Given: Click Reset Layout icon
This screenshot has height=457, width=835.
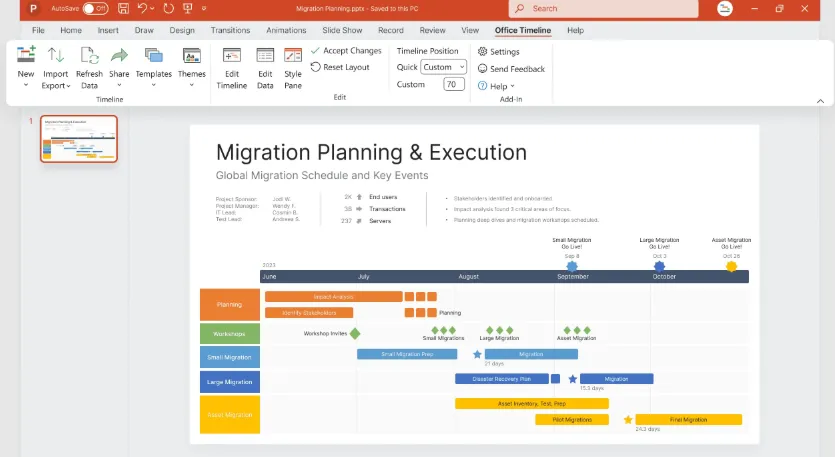Looking at the screenshot, I should (315, 67).
